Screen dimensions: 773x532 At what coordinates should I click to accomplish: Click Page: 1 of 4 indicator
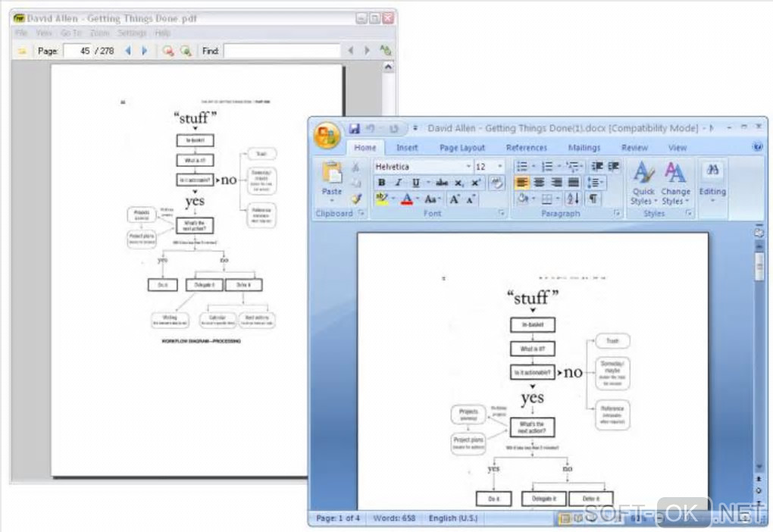click(x=338, y=518)
